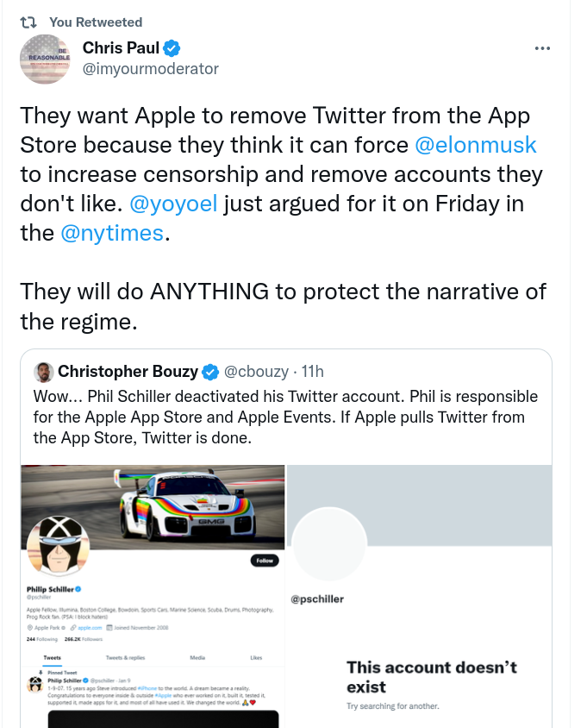Click the verified badge next to Chris Paul

(172, 48)
